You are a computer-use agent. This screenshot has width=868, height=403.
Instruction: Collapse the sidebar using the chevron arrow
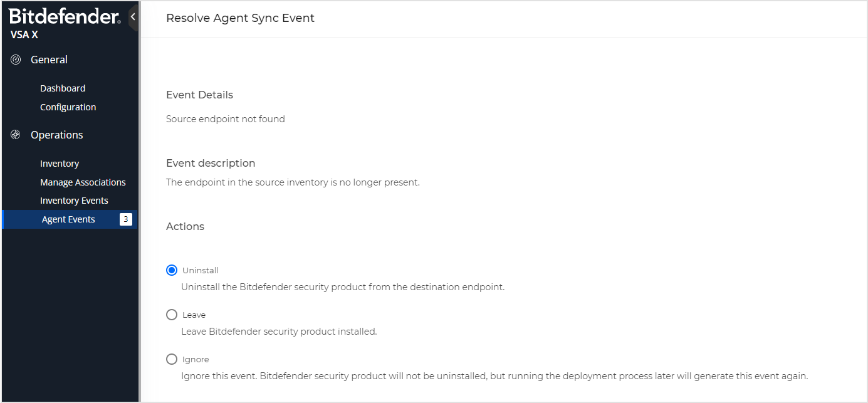click(x=133, y=17)
